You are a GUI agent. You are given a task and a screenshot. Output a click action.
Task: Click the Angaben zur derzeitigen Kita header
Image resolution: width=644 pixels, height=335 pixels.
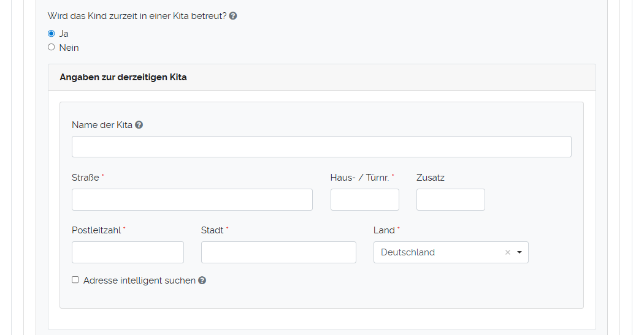123,77
